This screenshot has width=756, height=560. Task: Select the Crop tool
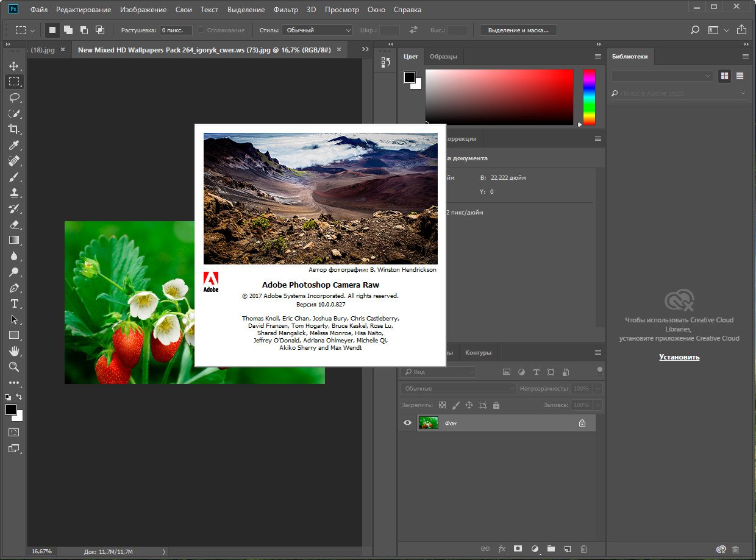click(13, 129)
